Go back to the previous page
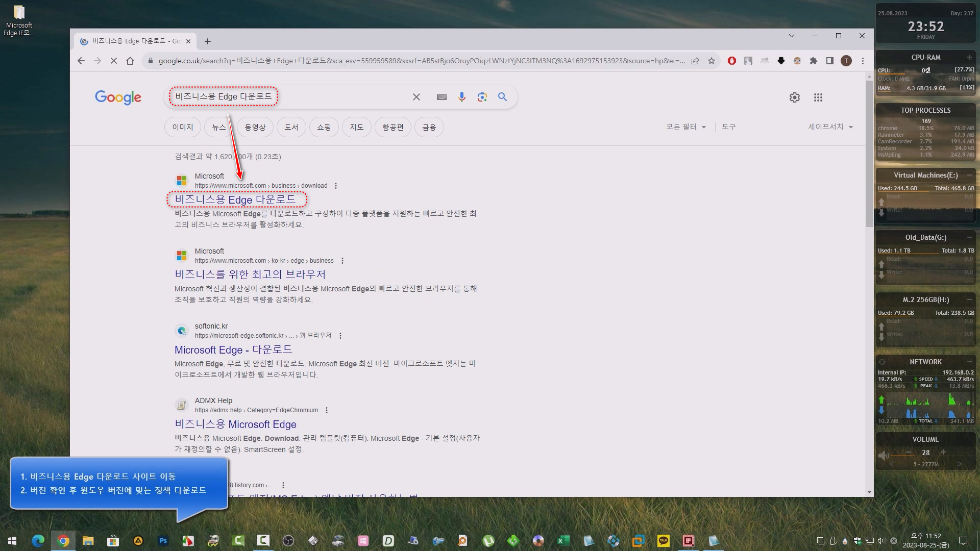Viewport: 980px width, 551px height. (x=81, y=61)
